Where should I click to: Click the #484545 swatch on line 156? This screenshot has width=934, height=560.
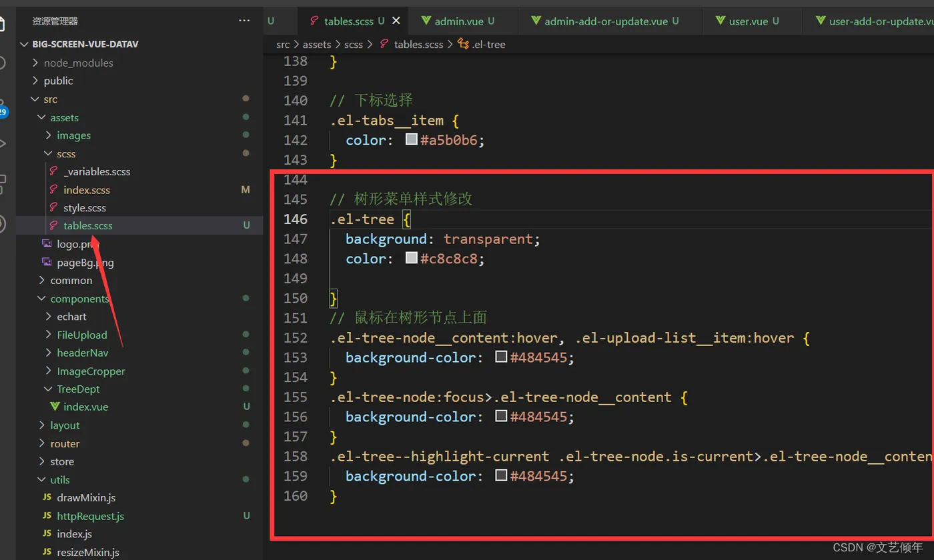coord(502,417)
